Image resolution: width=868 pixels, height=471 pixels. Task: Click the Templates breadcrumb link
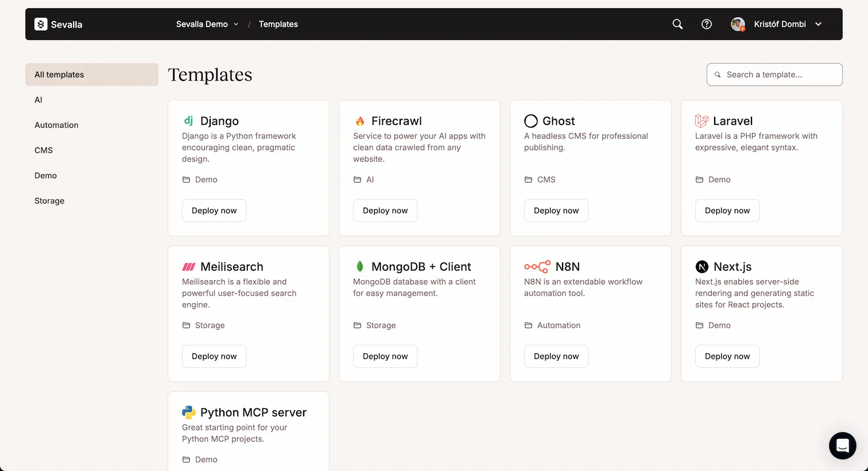click(278, 24)
